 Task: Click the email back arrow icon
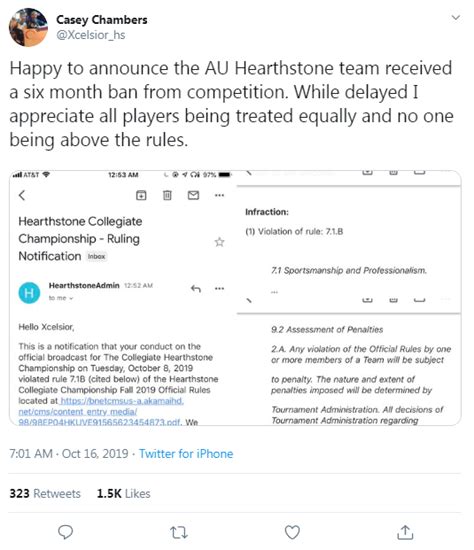(22, 195)
